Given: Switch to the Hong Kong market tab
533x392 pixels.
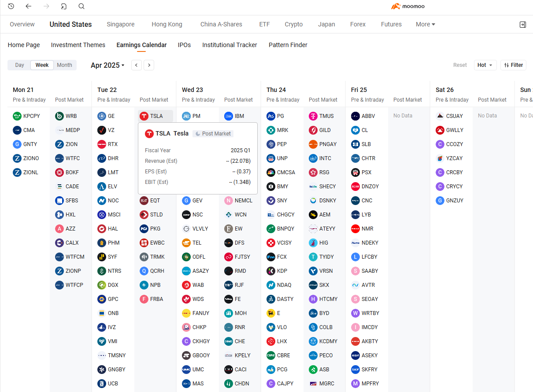Looking at the screenshot, I should point(167,25).
